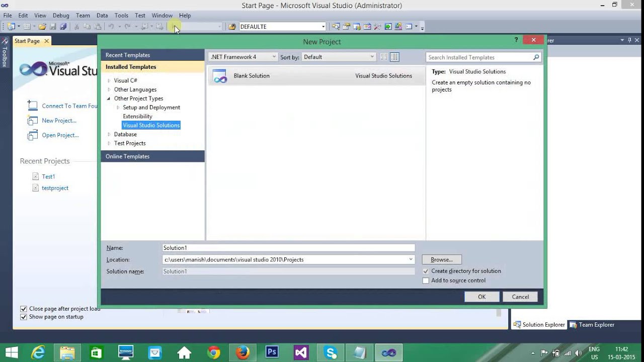
Task: Open the Toolbox side panel
Action: pos(5,53)
